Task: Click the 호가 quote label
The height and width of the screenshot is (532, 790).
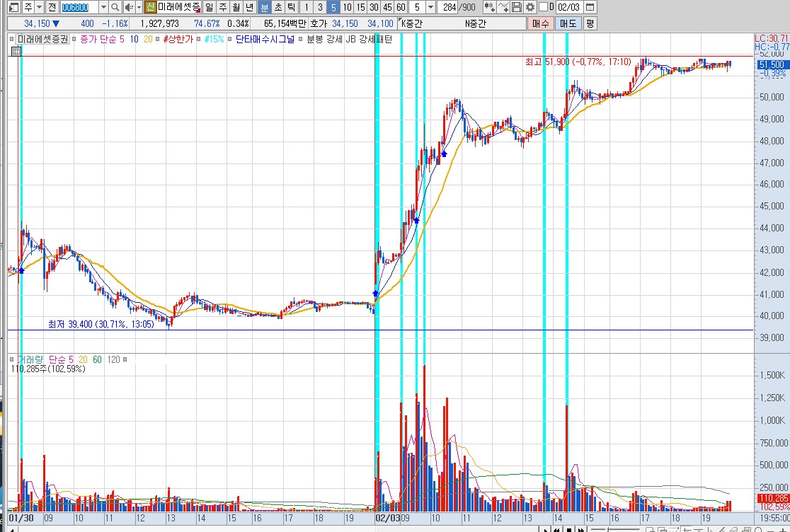Action: click(319, 23)
